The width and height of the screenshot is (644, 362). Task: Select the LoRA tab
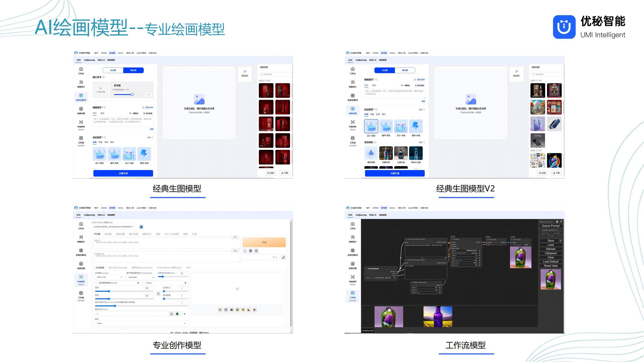tap(188, 268)
